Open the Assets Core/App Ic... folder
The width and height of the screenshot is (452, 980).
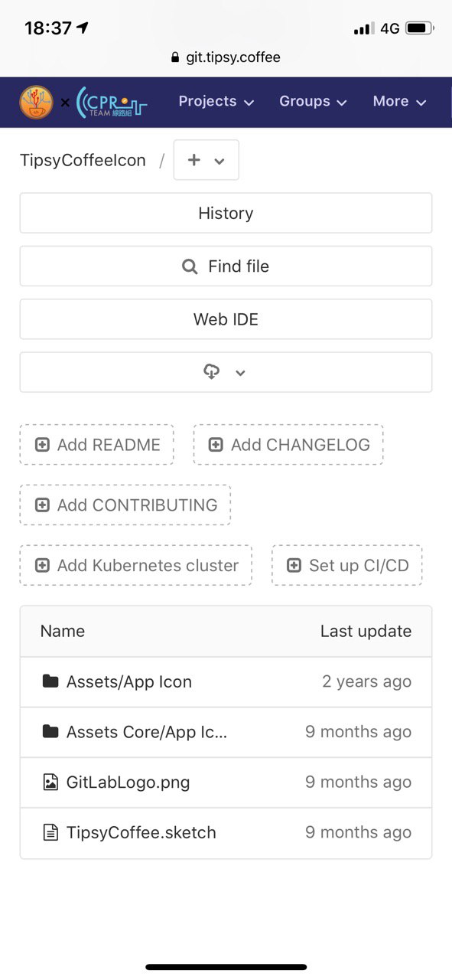click(x=147, y=732)
